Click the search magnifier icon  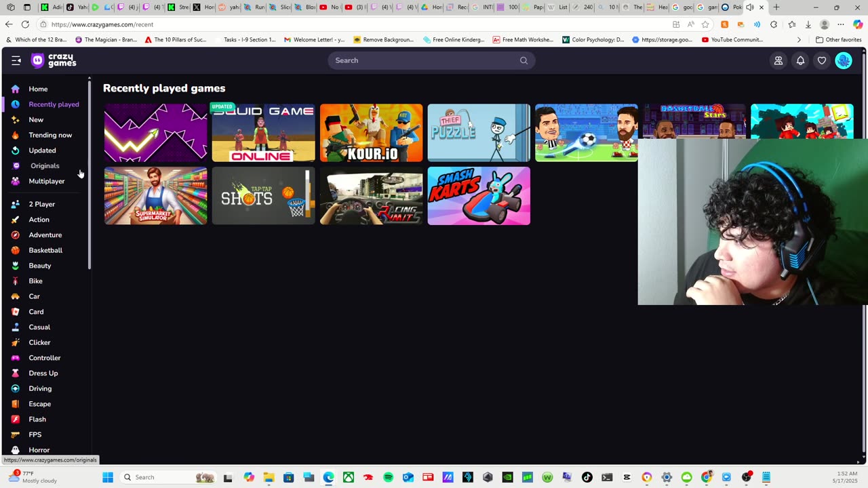coord(524,60)
